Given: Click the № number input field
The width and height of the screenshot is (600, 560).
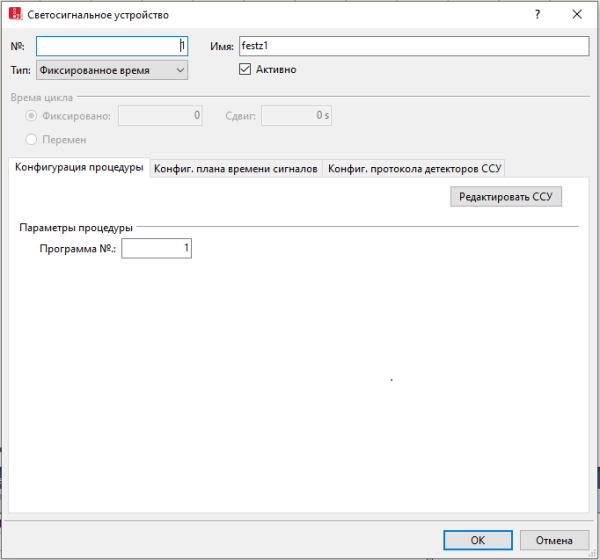Looking at the screenshot, I should (112, 46).
